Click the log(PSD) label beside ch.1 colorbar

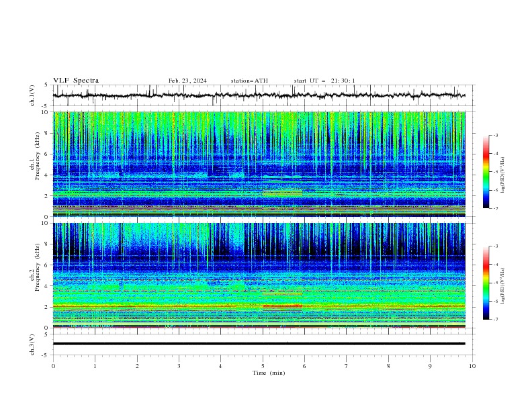pos(502,175)
